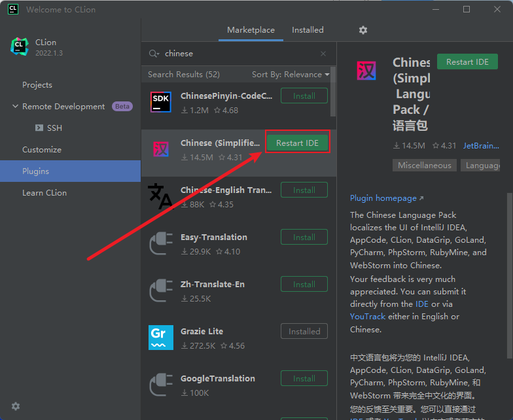Open the plugin settings gear icon
513x420 pixels.
pyautogui.click(x=363, y=30)
